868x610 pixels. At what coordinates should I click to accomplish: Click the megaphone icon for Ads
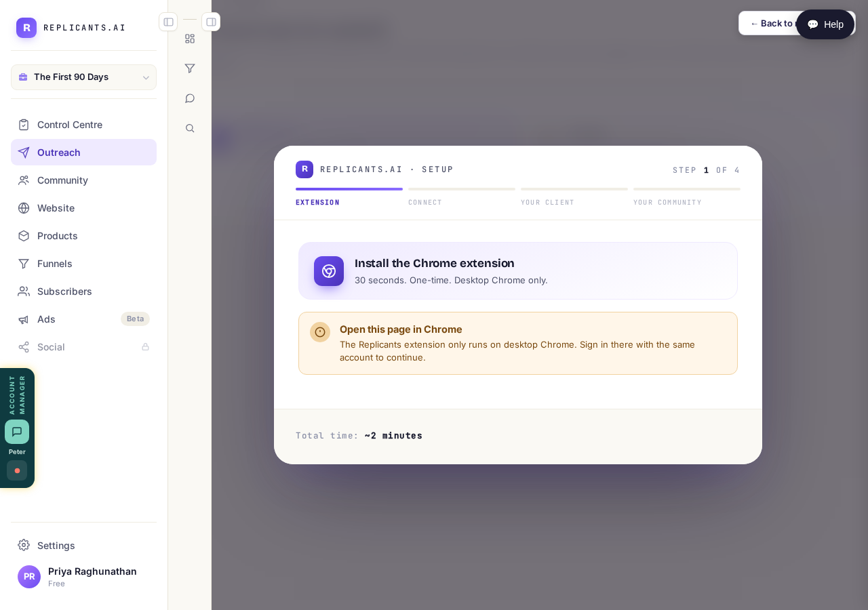tap(24, 319)
